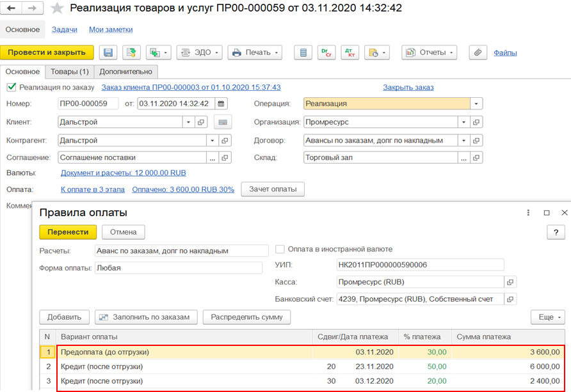The image size is (571, 392).
Task: Click the card icon beside Клиент
Action: (x=223, y=122)
